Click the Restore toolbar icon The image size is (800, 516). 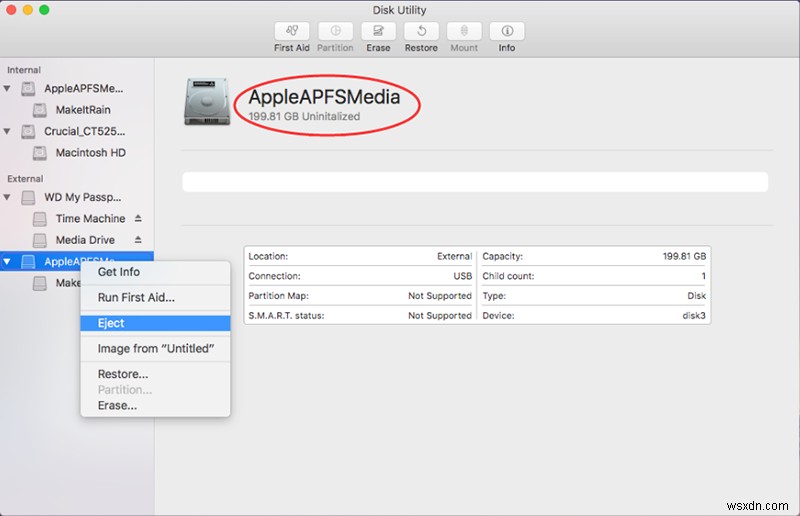click(421, 31)
